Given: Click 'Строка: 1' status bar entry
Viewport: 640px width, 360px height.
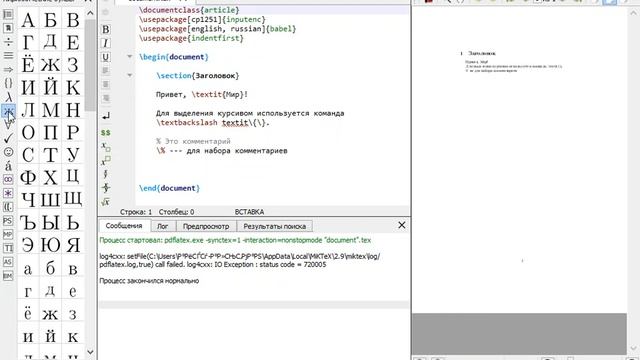Looking at the screenshot, I should click(x=136, y=212).
